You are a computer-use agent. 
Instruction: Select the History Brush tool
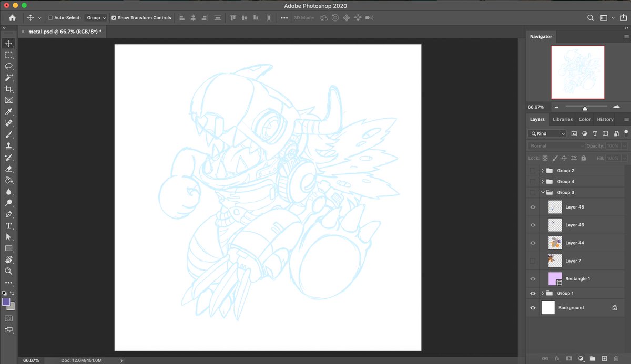pyautogui.click(x=8, y=158)
